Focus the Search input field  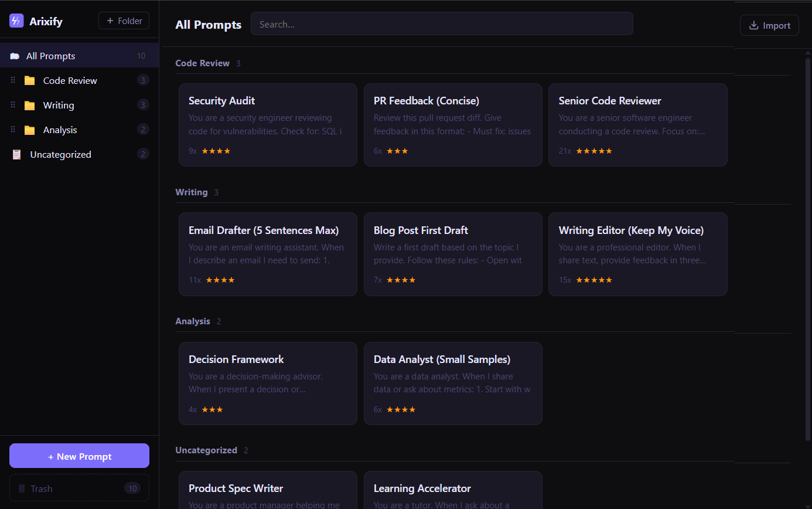442,24
